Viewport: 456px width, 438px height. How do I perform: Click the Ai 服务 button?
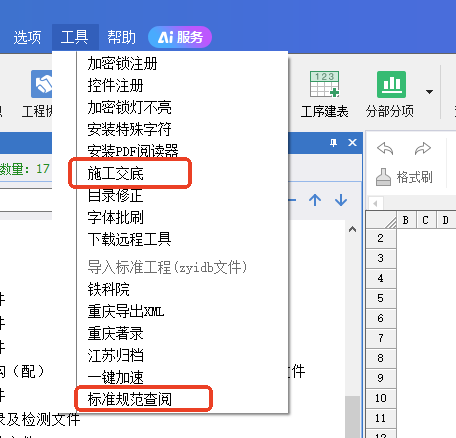pos(180,37)
